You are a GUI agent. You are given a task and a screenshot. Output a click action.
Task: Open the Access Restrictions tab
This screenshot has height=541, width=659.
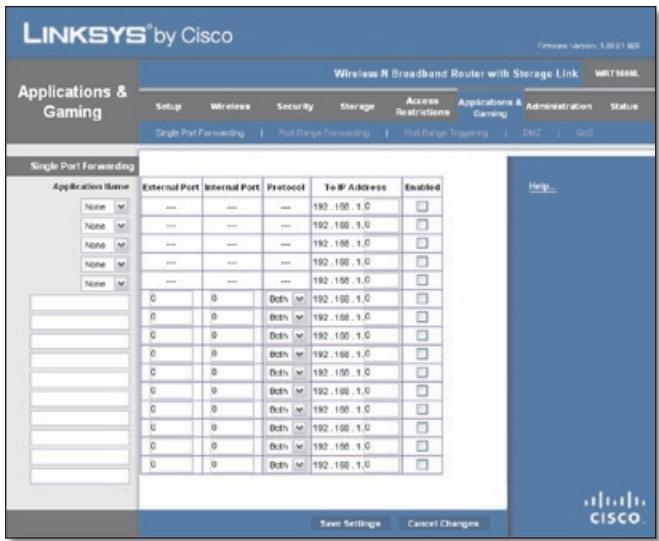click(x=422, y=106)
